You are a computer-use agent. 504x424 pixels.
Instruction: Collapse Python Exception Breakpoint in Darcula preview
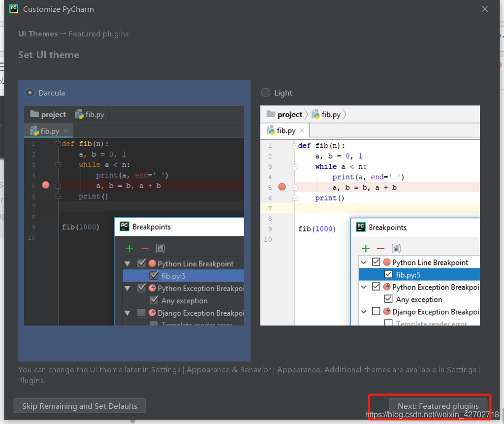click(127, 288)
